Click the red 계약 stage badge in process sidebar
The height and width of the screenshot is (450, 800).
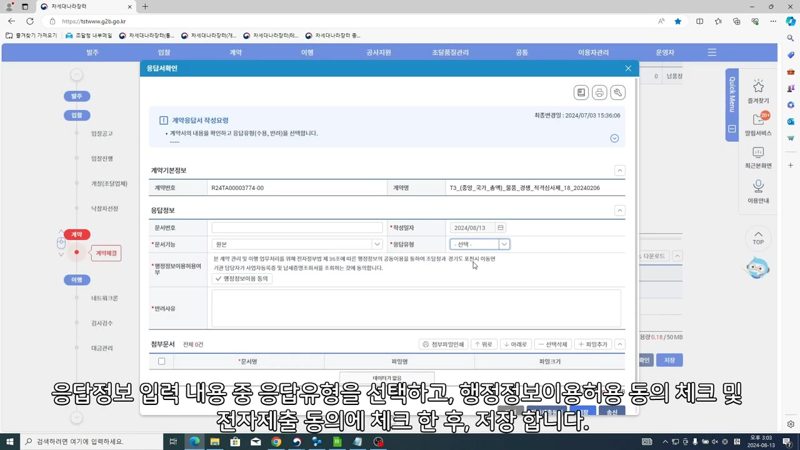tap(77, 234)
